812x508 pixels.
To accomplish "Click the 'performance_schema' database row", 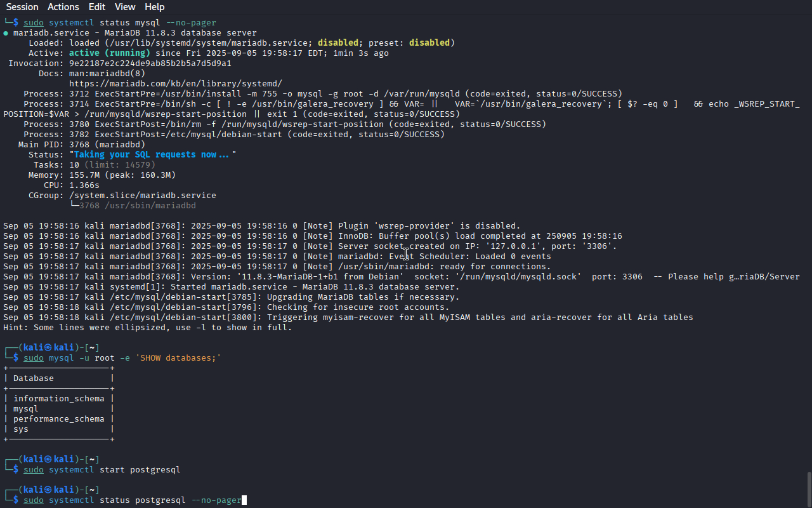I will 59,419.
